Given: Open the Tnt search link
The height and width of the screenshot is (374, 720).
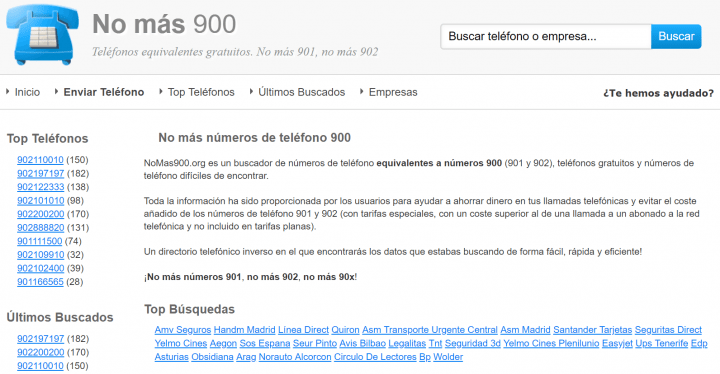Looking at the screenshot, I should [435, 343].
